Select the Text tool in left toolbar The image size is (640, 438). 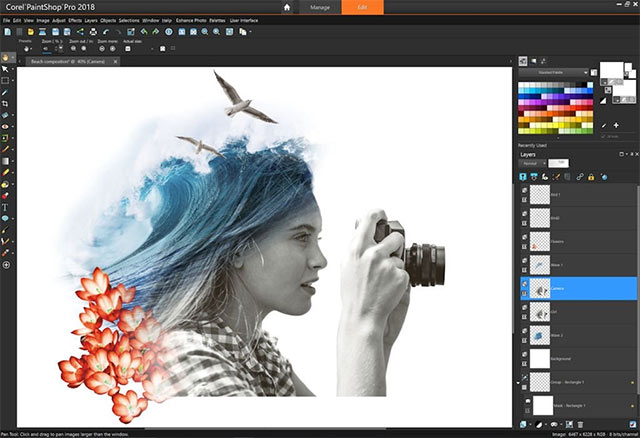(6, 207)
